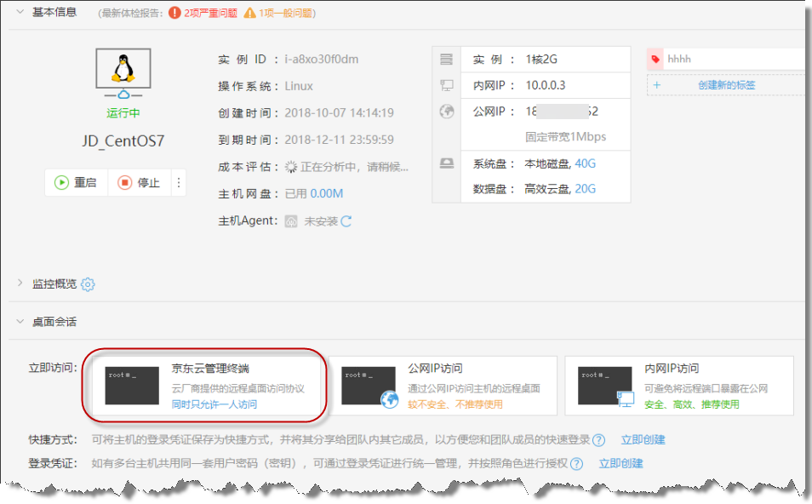Open the 1项一般问题 report link
The image size is (812, 504).
tap(285, 13)
